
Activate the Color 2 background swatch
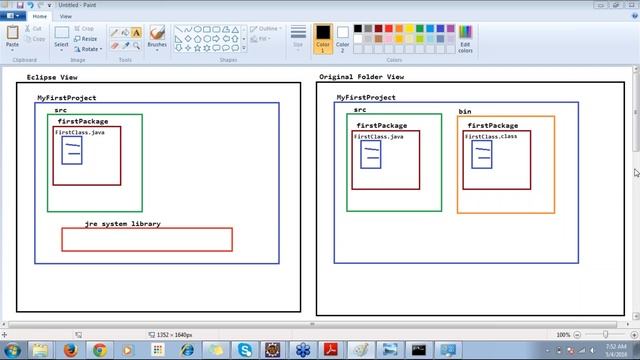click(x=342, y=39)
